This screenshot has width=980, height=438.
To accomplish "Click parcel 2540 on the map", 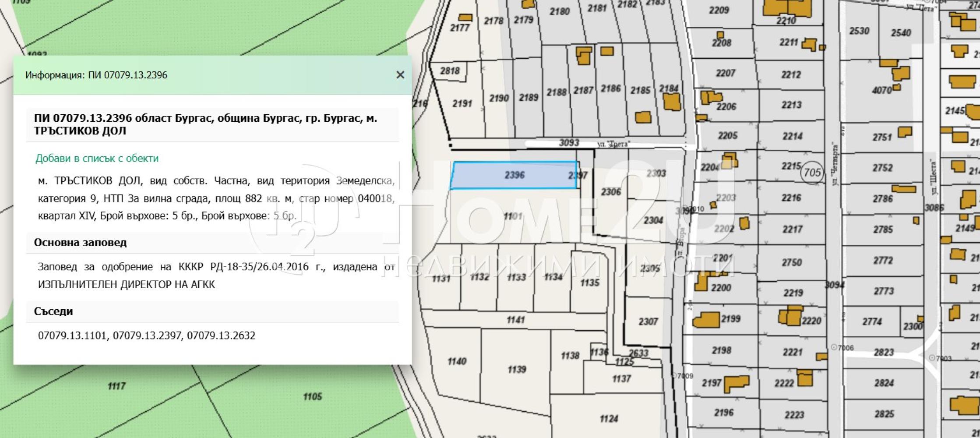I will coord(901,33).
